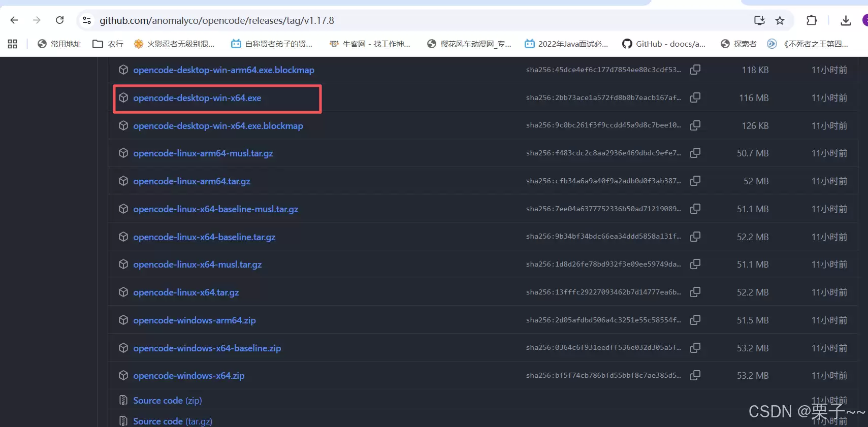Open the 火影忍者无级别混 bookmark

point(174,44)
